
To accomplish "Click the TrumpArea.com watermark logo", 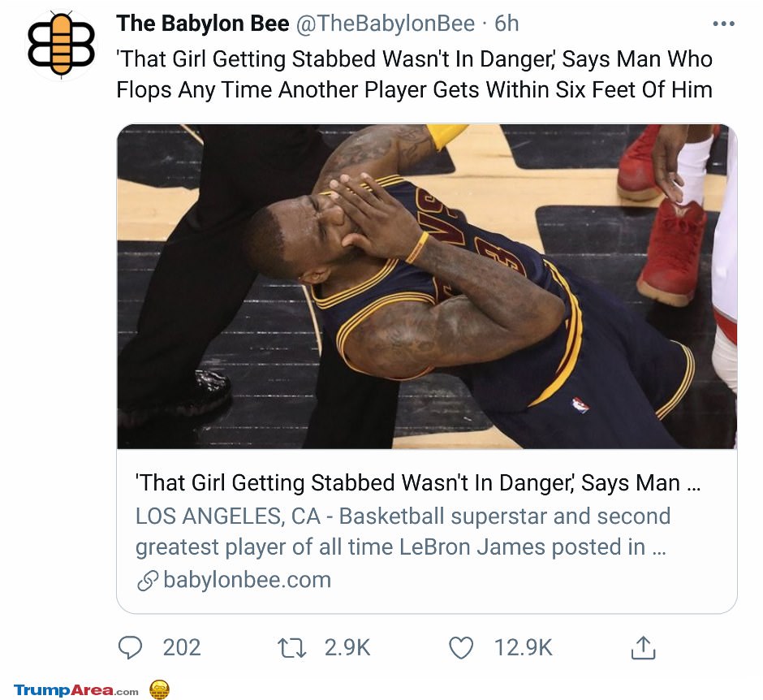I will pyautogui.click(x=76, y=690).
